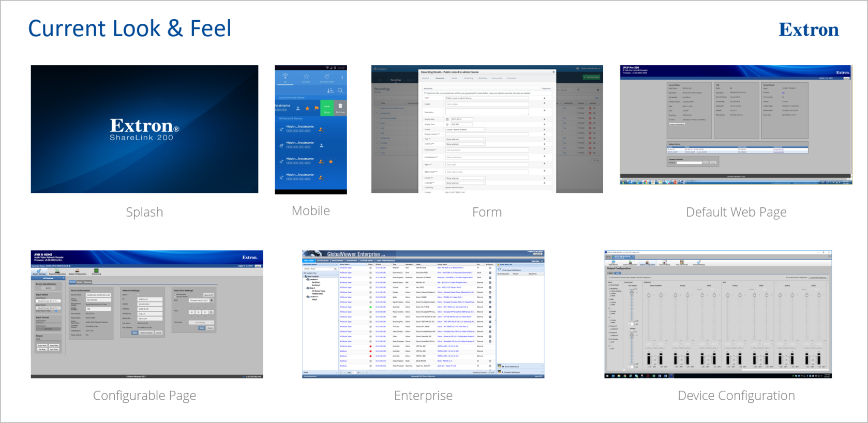Viewport: 868px width, 423px height.
Task: Click the Firmware file input in Default Web Page
Action: 689,163
